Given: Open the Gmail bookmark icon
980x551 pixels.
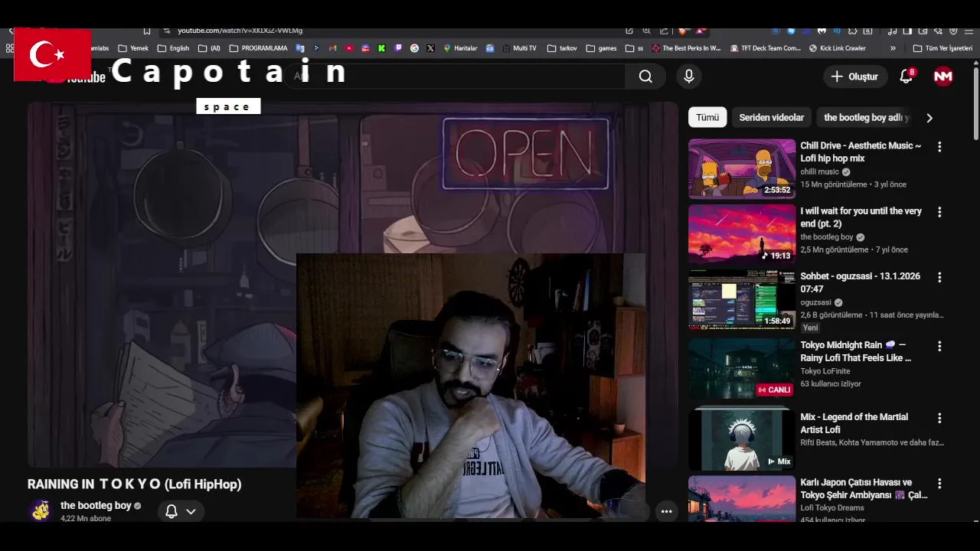Looking at the screenshot, I should click(x=332, y=48).
